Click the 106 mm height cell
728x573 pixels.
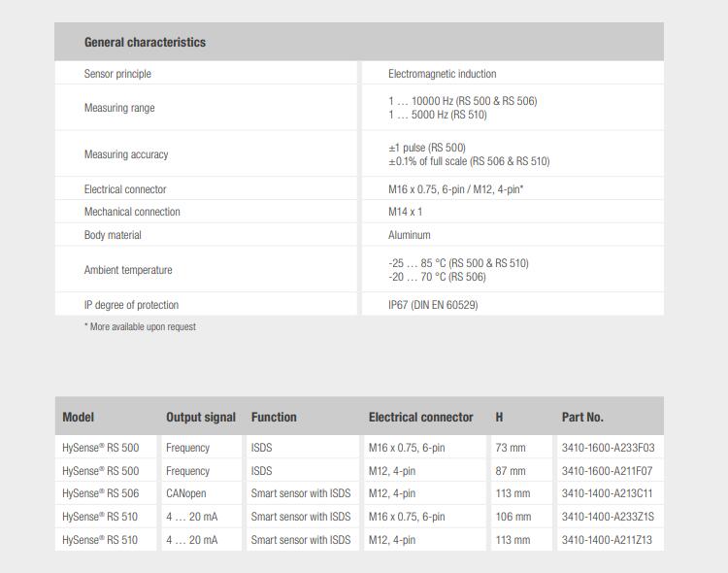coord(513,517)
